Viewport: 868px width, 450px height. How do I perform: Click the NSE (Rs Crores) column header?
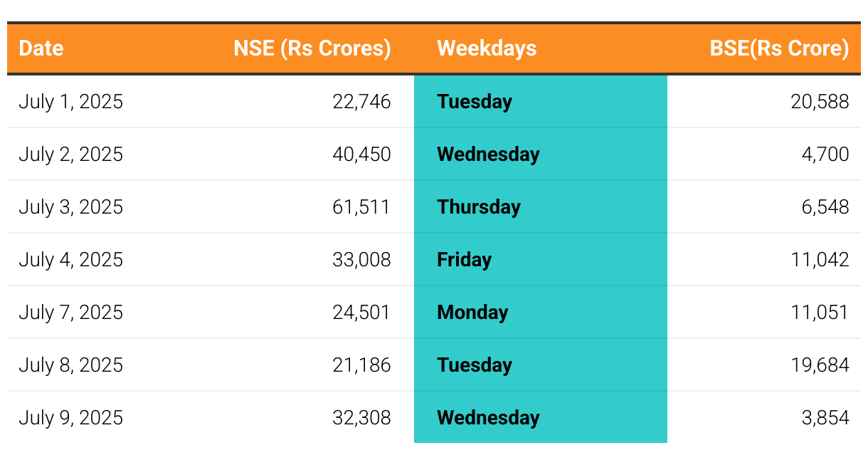click(x=312, y=48)
